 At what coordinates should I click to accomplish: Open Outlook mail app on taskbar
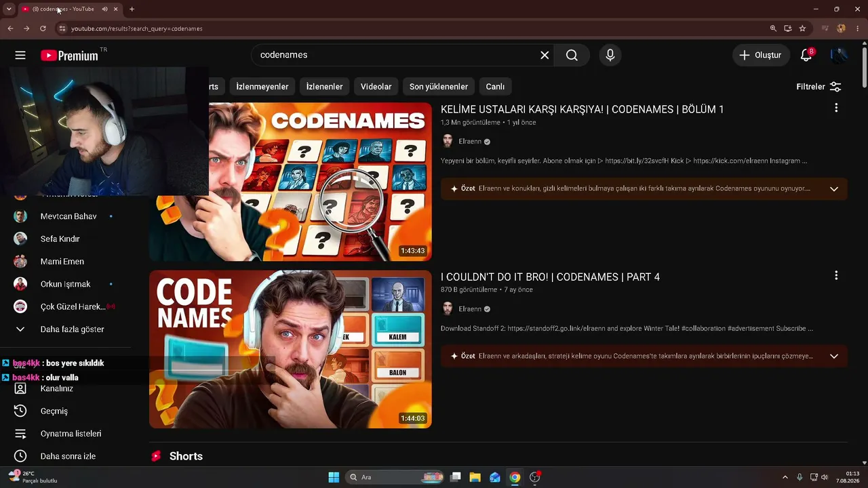495,477
